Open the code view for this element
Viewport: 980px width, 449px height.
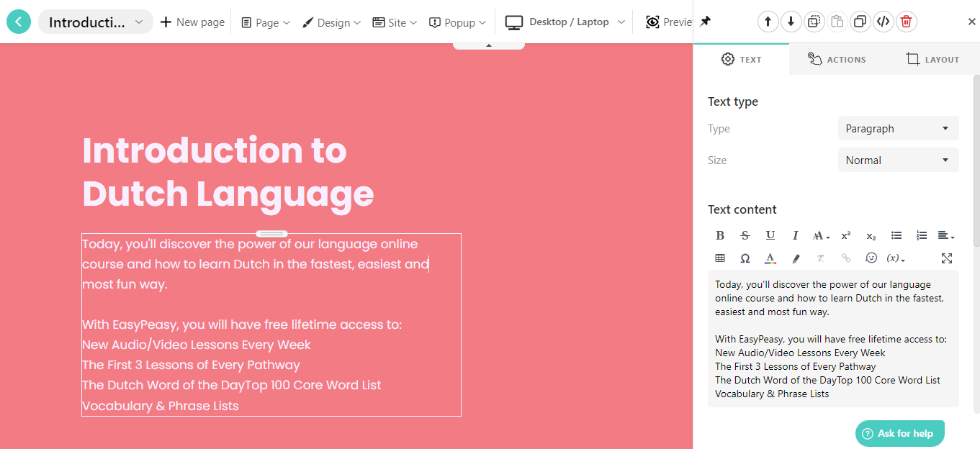click(x=883, y=21)
